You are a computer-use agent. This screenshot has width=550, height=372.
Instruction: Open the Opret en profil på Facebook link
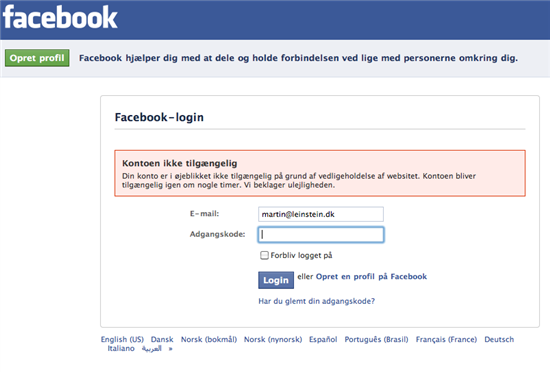[371, 277]
